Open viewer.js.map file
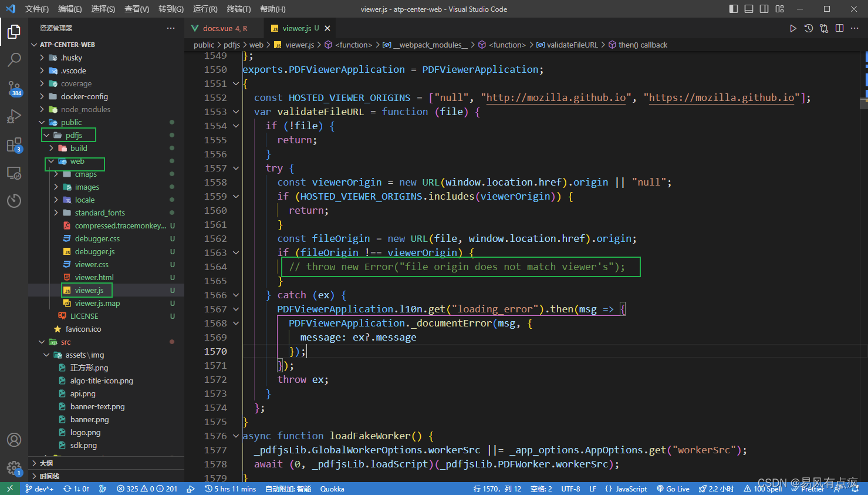868x495 pixels. (106, 303)
